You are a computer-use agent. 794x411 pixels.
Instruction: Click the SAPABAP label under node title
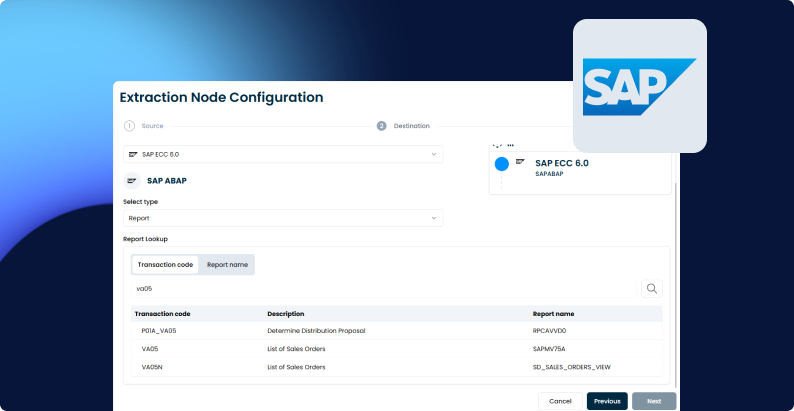(549, 174)
